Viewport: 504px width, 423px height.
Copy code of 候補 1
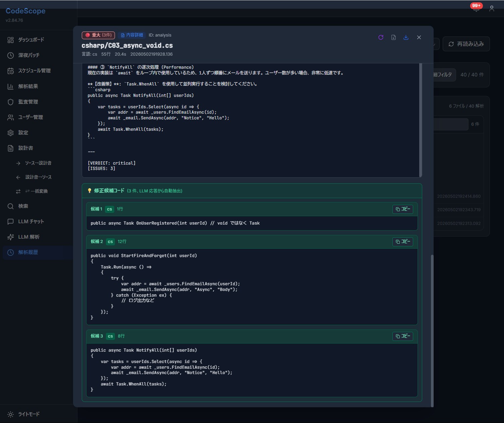[403, 209]
